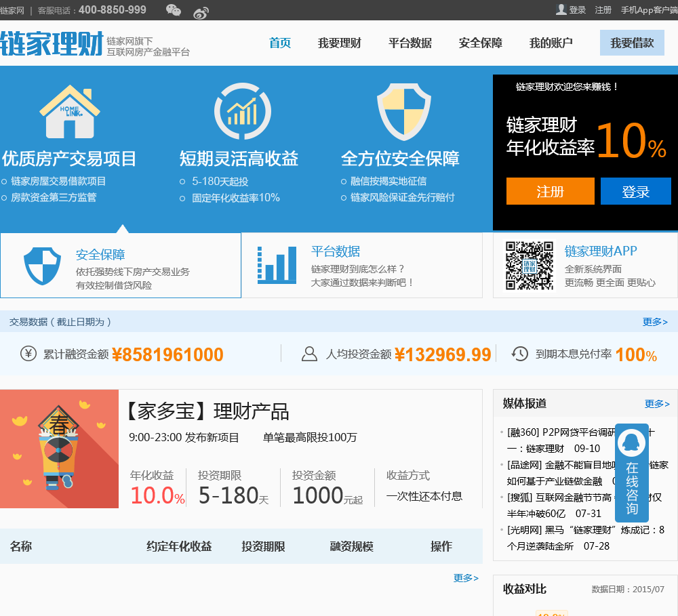The image size is (678, 616).
Task: Click 链家网 link in top bar
Action: tap(12, 10)
